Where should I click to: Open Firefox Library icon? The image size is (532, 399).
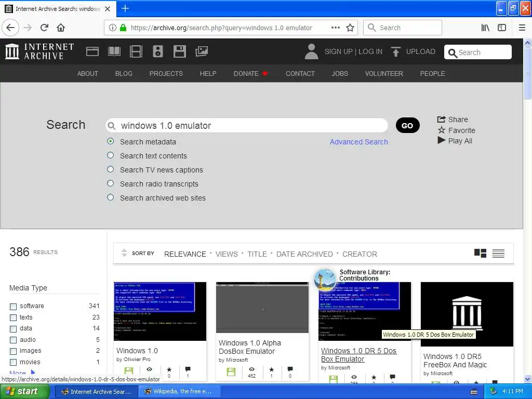pyautogui.click(x=485, y=28)
